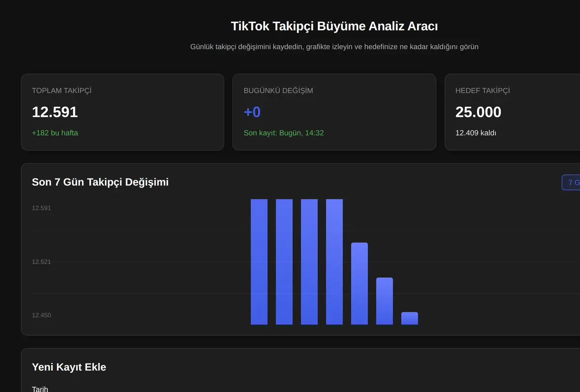580x392 pixels.
Task: Click the 12.409 kaldı text
Action: pyautogui.click(x=476, y=133)
